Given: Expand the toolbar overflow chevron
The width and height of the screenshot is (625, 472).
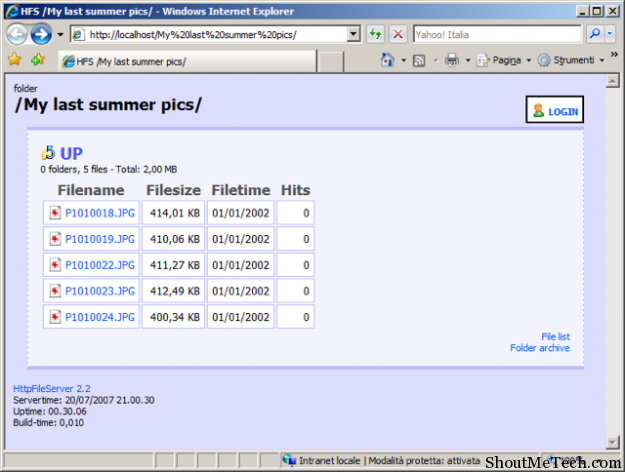Looking at the screenshot, I should pyautogui.click(x=614, y=54).
